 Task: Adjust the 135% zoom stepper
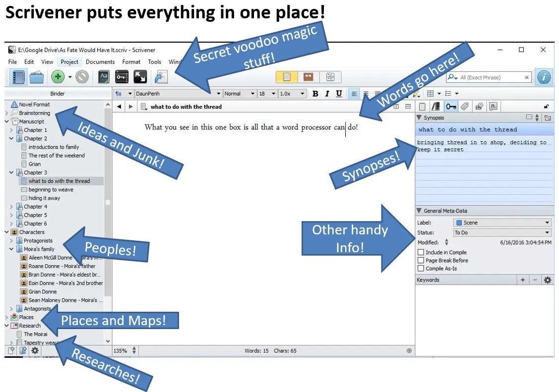pyautogui.click(x=134, y=351)
